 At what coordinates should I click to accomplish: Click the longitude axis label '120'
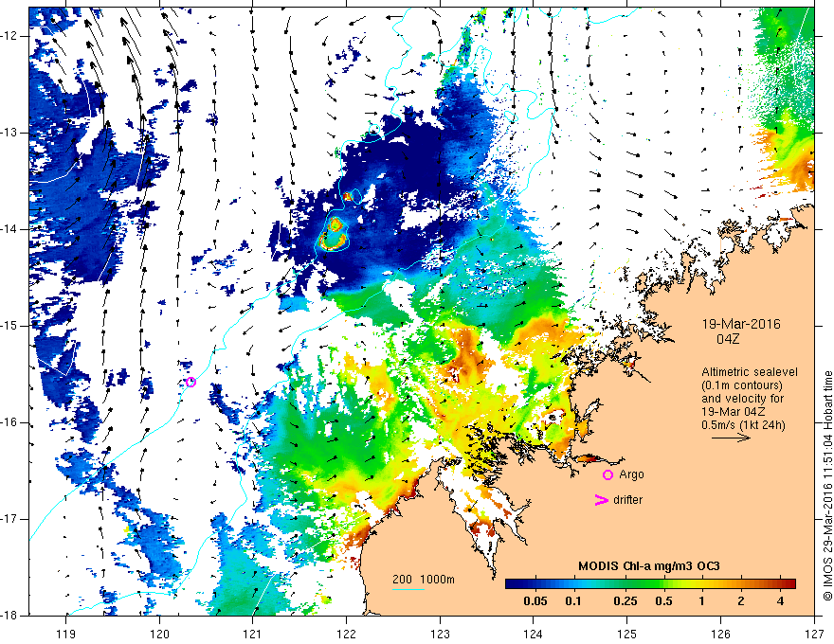[159, 634]
